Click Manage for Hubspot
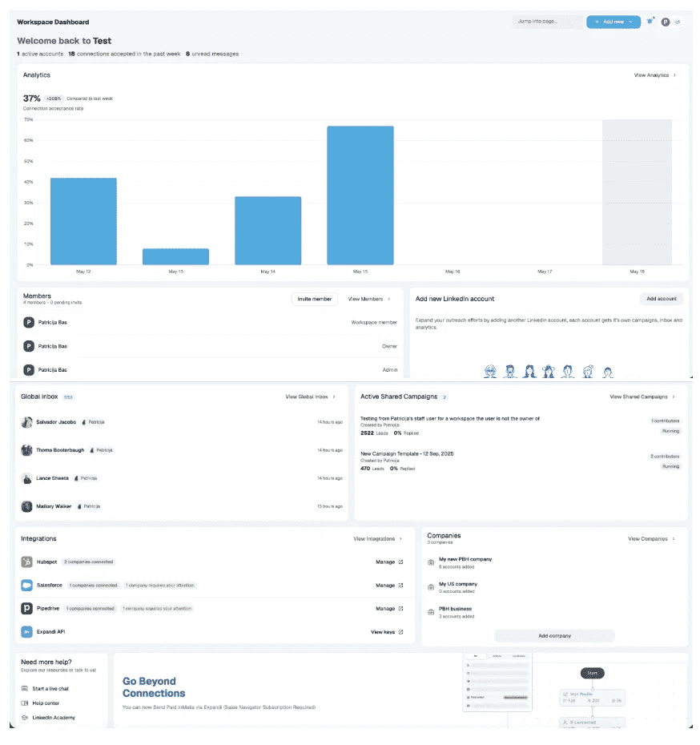Viewport: 700px width, 745px height. click(x=385, y=562)
